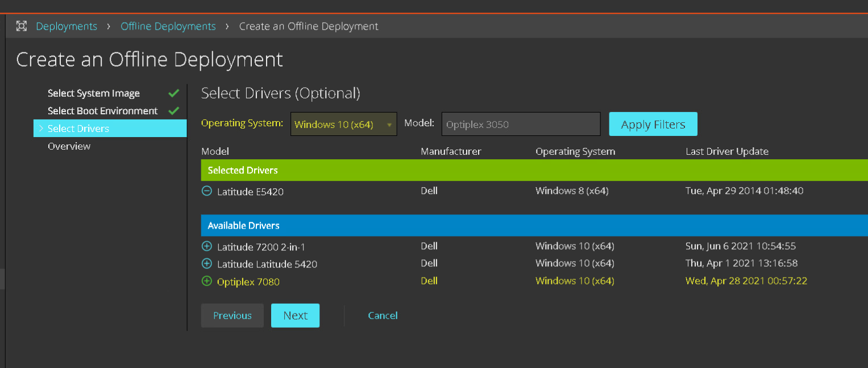
Task: Expand the Available Drivers section header
Action: coord(243,225)
